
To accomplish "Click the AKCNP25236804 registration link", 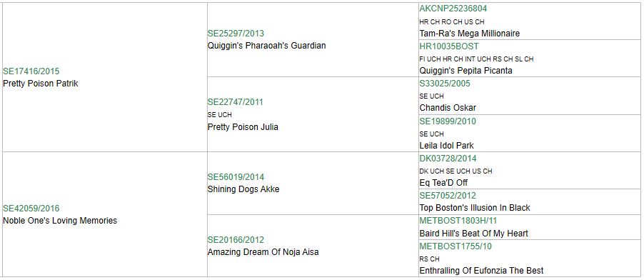I will point(453,9).
